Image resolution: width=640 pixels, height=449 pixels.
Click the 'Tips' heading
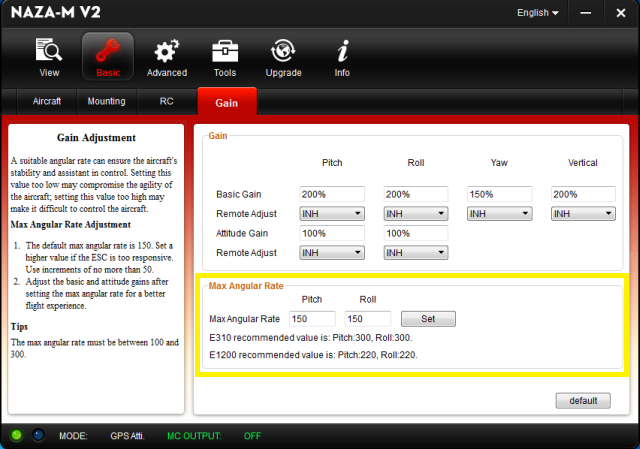(19, 327)
